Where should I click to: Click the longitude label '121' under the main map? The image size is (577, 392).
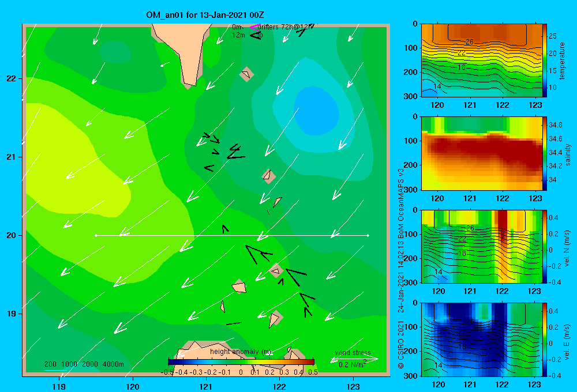pyautogui.click(x=206, y=386)
